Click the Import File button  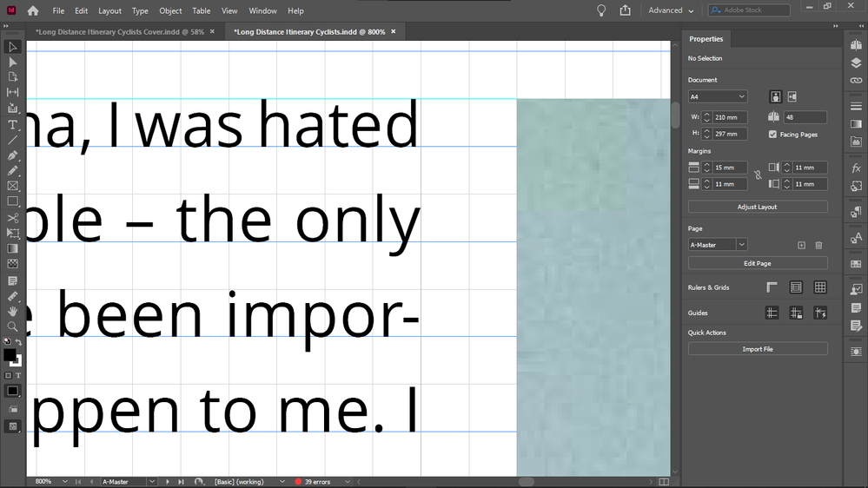pyautogui.click(x=758, y=349)
